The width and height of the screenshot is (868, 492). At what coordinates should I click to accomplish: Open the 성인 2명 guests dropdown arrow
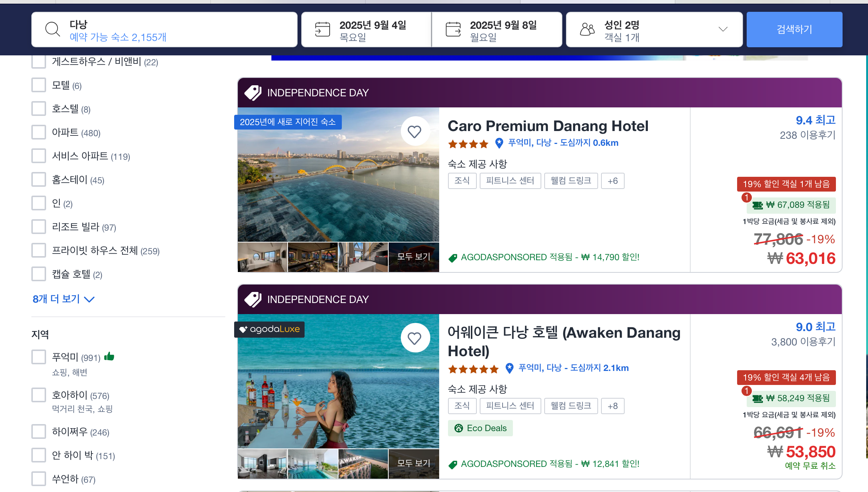pos(723,30)
